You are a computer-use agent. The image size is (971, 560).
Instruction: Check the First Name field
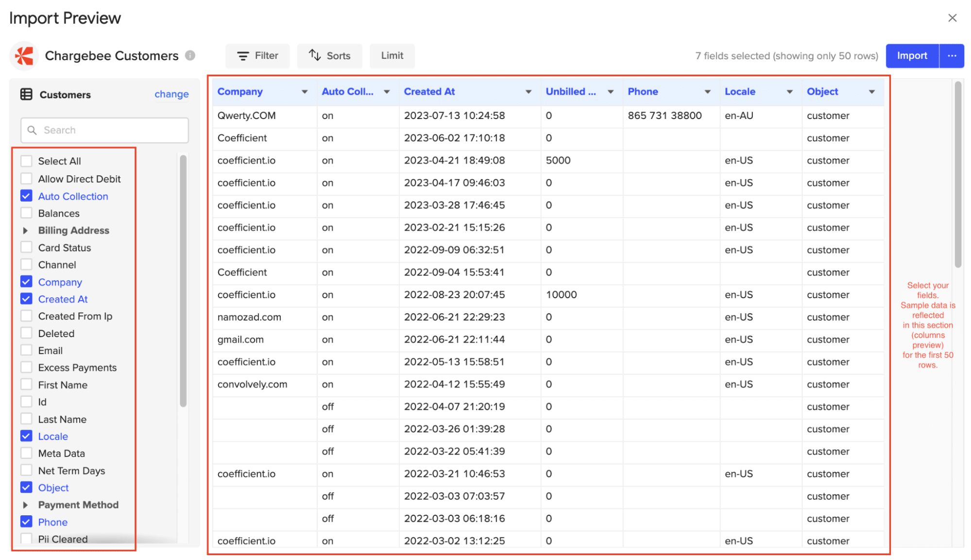point(26,385)
